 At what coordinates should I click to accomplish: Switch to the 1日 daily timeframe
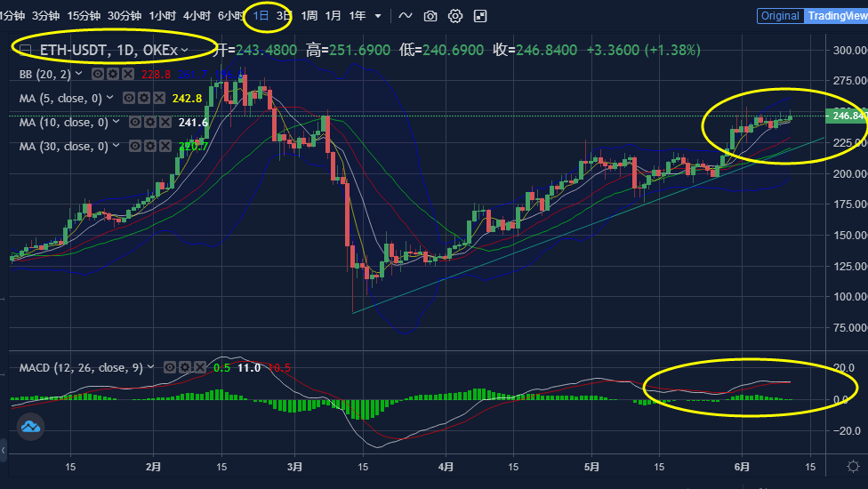pos(261,15)
